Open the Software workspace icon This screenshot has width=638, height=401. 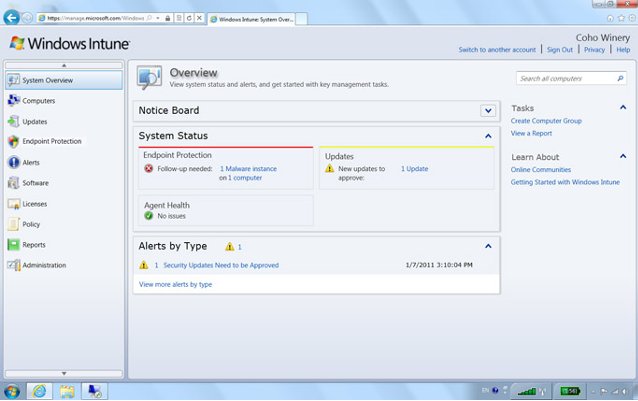[x=13, y=183]
